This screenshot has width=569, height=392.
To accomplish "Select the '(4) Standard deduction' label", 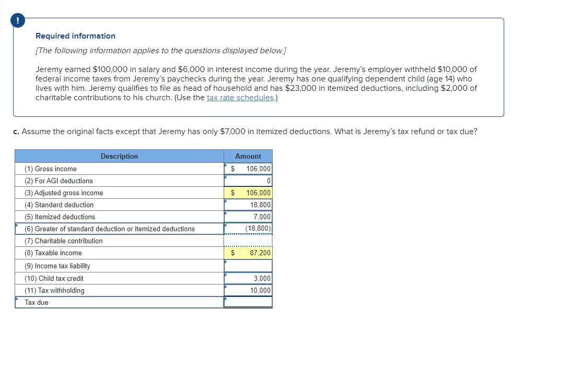I will point(59,205).
